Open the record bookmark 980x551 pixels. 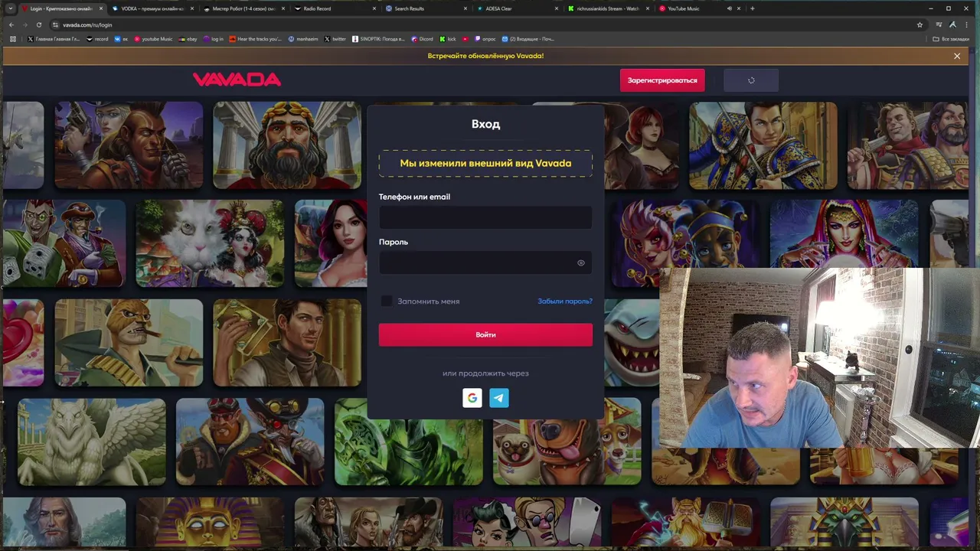pyautogui.click(x=97, y=39)
